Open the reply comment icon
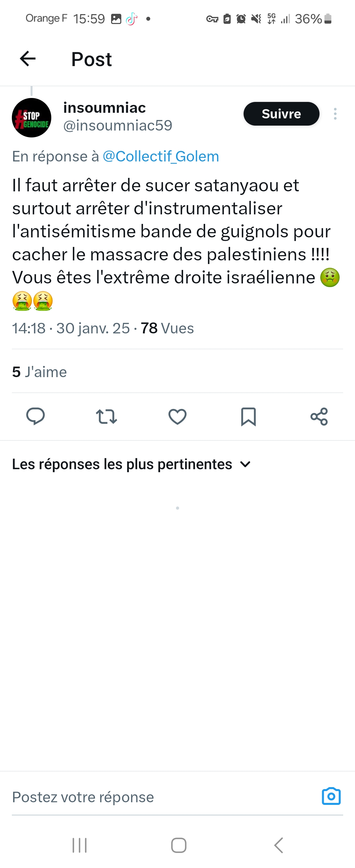 click(35, 416)
